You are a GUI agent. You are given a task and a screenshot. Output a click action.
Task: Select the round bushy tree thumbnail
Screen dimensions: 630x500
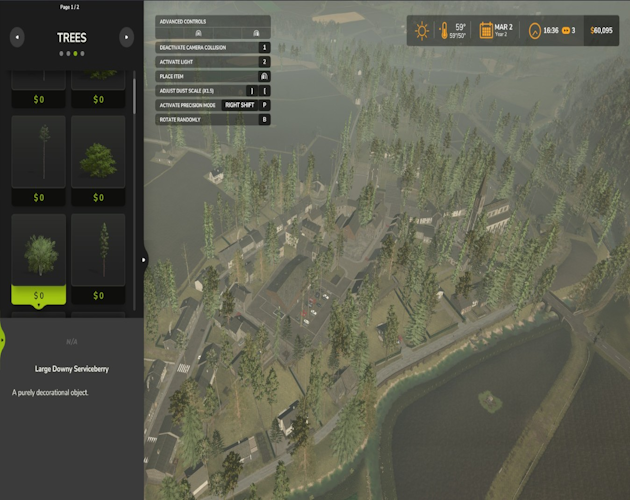coord(98,152)
